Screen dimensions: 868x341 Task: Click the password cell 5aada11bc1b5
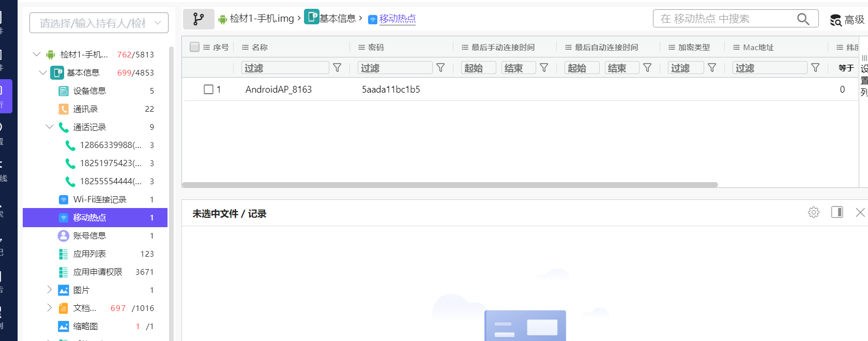391,90
